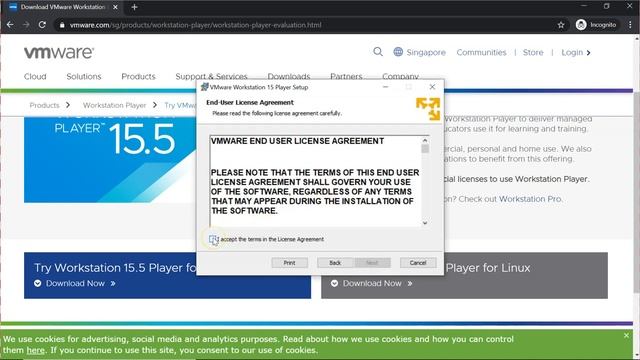
Task: Open the Store link
Action: coord(533,52)
